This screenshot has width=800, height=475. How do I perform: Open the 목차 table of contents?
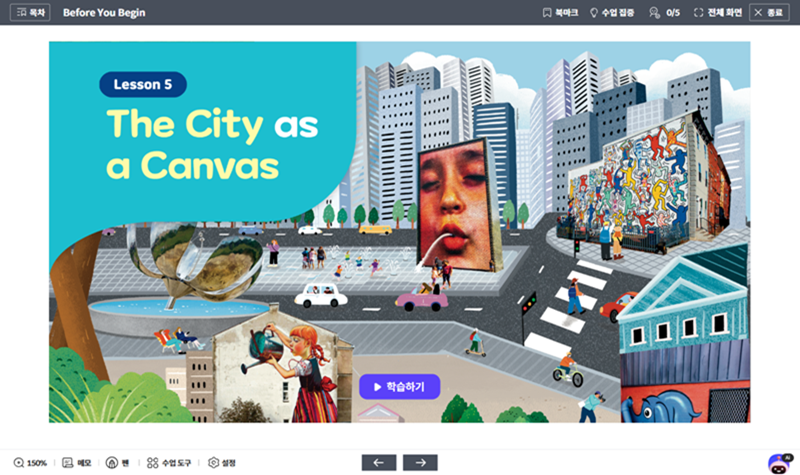click(30, 12)
